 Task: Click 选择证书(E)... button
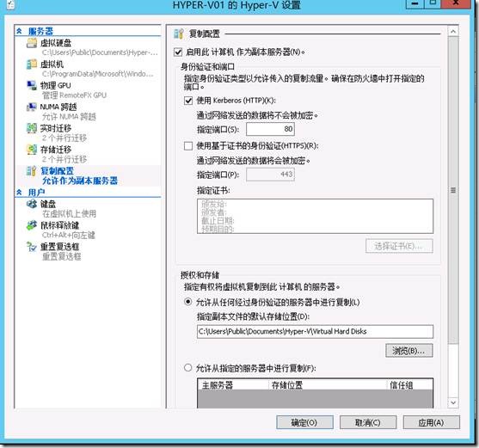click(x=399, y=246)
